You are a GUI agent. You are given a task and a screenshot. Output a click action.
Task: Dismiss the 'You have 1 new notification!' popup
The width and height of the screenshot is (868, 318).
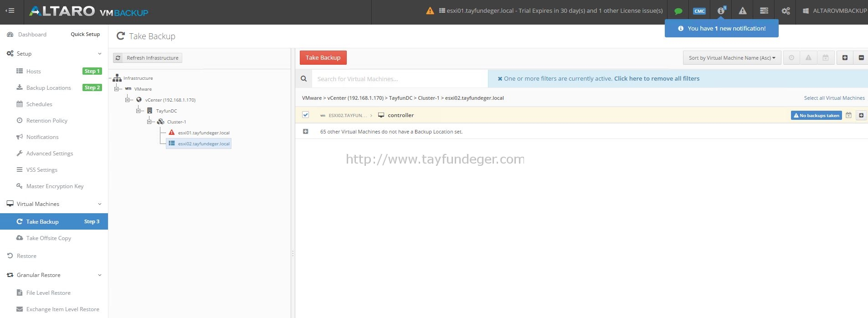pyautogui.click(x=721, y=28)
